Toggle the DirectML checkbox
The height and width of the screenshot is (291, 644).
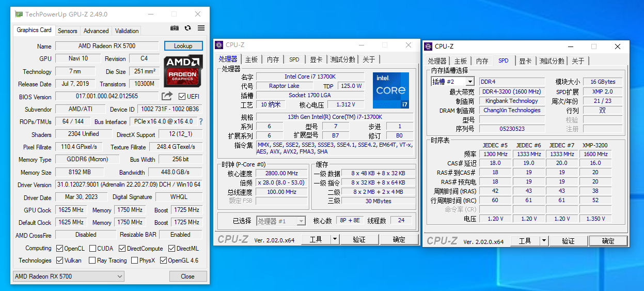pyautogui.click(x=171, y=249)
